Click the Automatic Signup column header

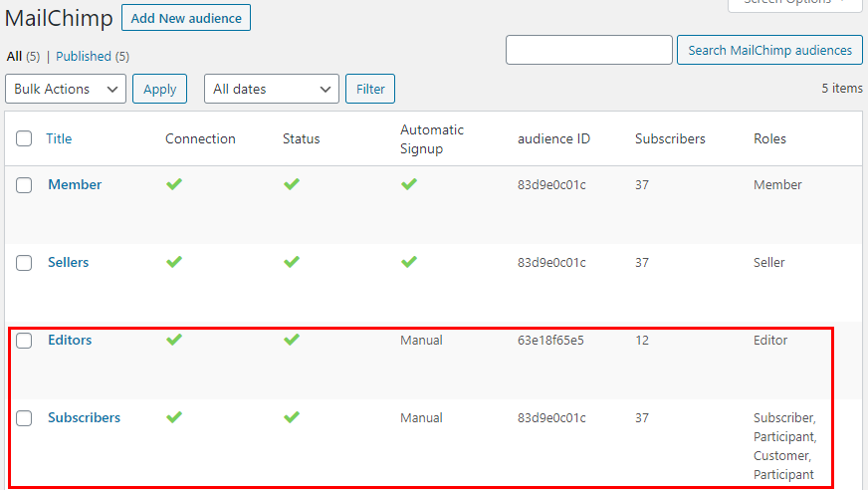point(432,139)
